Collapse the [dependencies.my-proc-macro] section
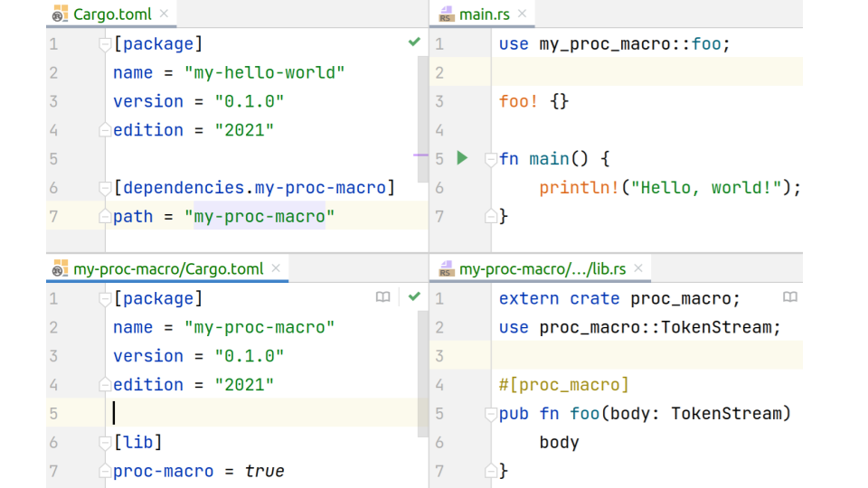 (106, 188)
